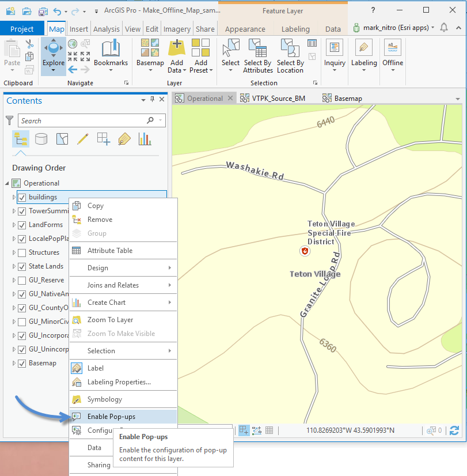This screenshot has height=476, width=467.
Task: Go to previous extent arrow
Action: tap(73, 70)
